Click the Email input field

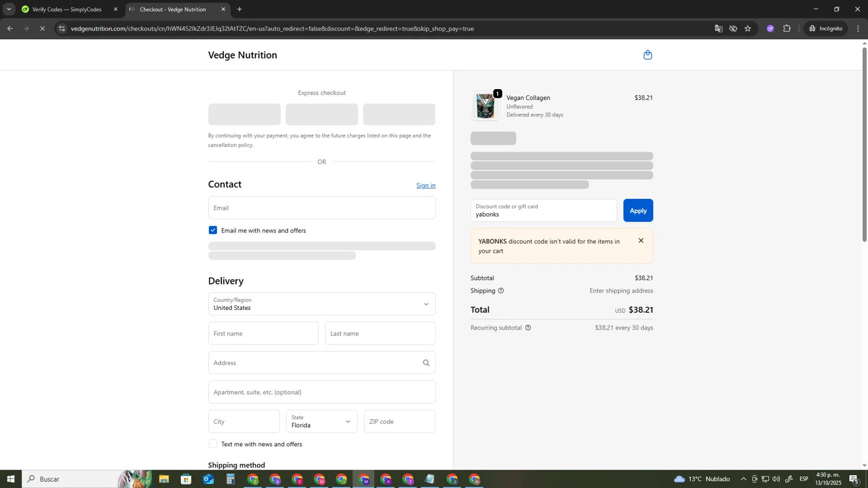(322, 208)
